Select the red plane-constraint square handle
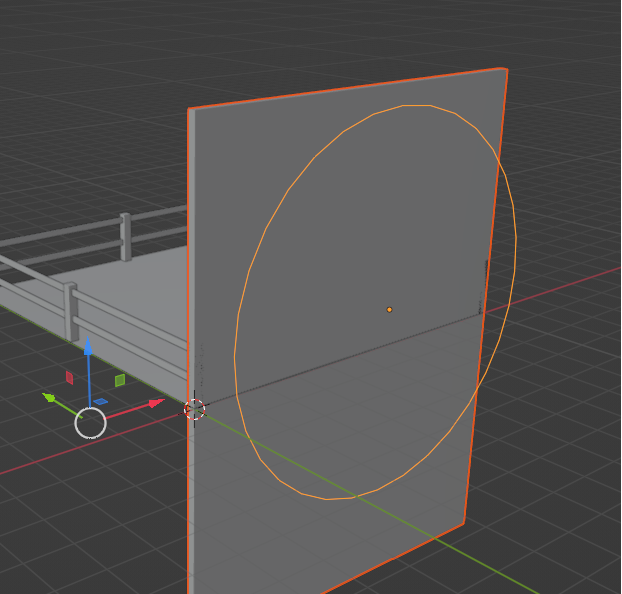The image size is (622, 594). pyautogui.click(x=69, y=378)
